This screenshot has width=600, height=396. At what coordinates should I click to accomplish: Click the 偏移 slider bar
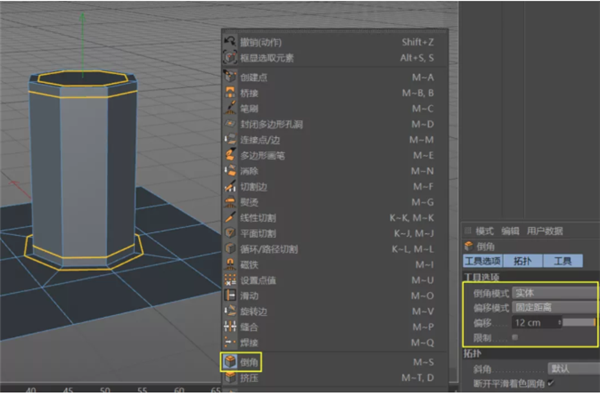(579, 323)
